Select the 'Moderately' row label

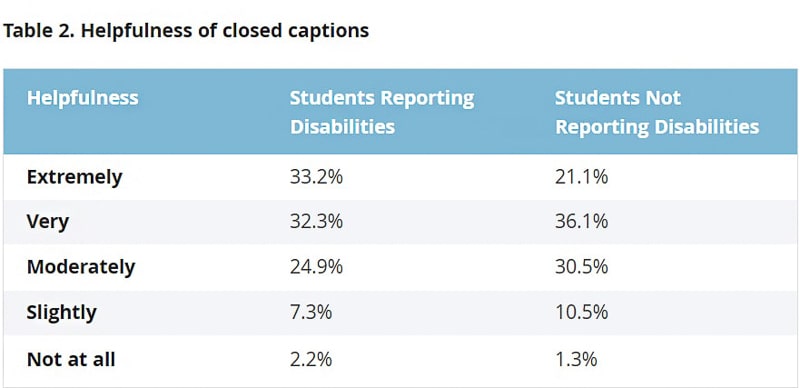click(x=81, y=267)
